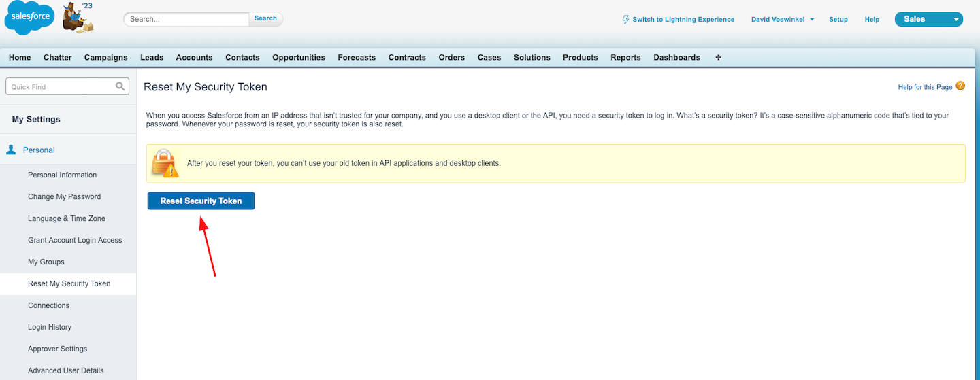Open Personal Information settings

63,175
